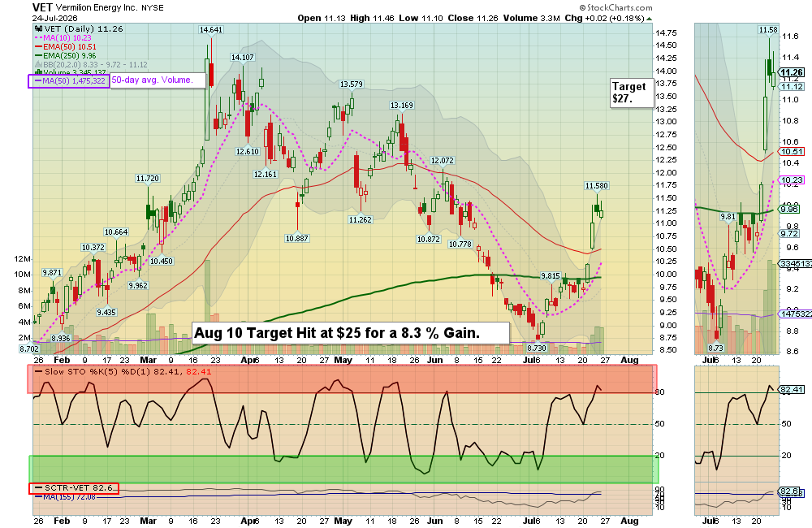The height and width of the screenshot is (528, 812).
Task: Click the 12.610 price label
Action: [x=247, y=152]
